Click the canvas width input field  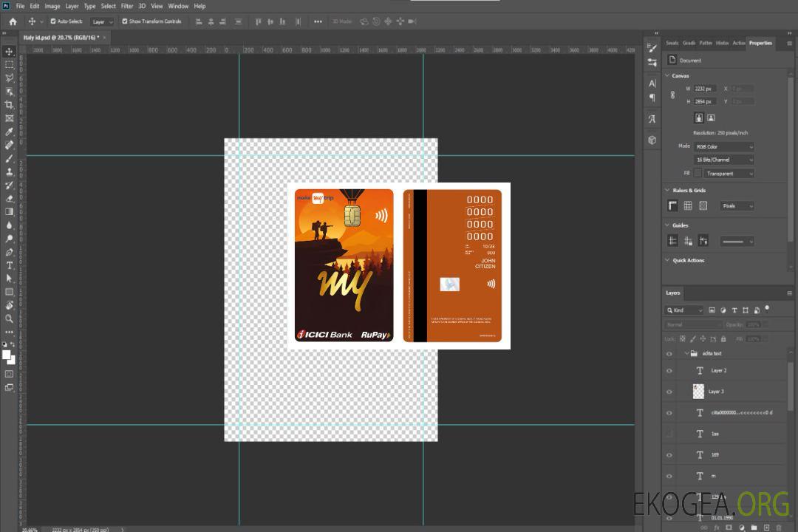pyautogui.click(x=705, y=89)
